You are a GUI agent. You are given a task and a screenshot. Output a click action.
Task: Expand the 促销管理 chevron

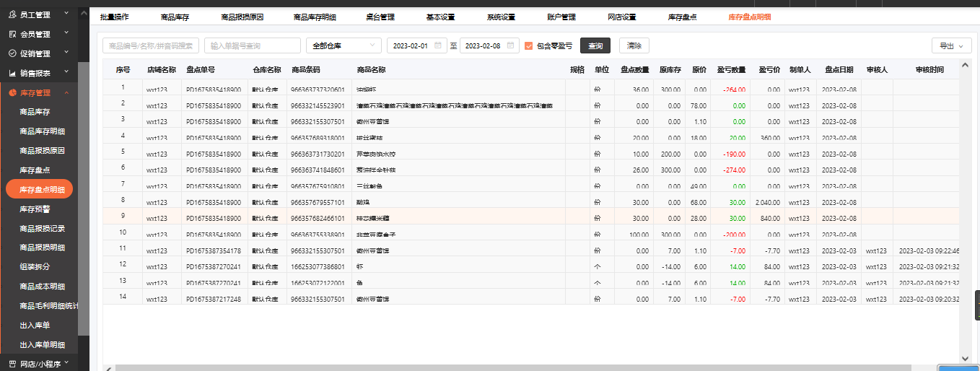(66, 53)
